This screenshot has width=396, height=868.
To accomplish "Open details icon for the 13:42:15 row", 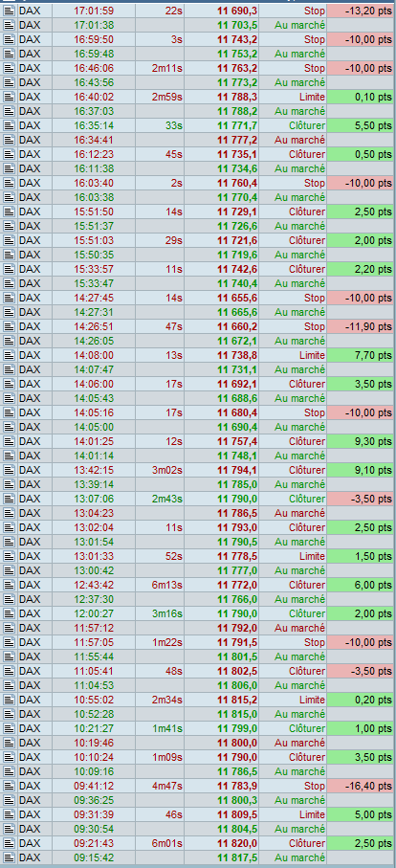I will pos(9,470).
